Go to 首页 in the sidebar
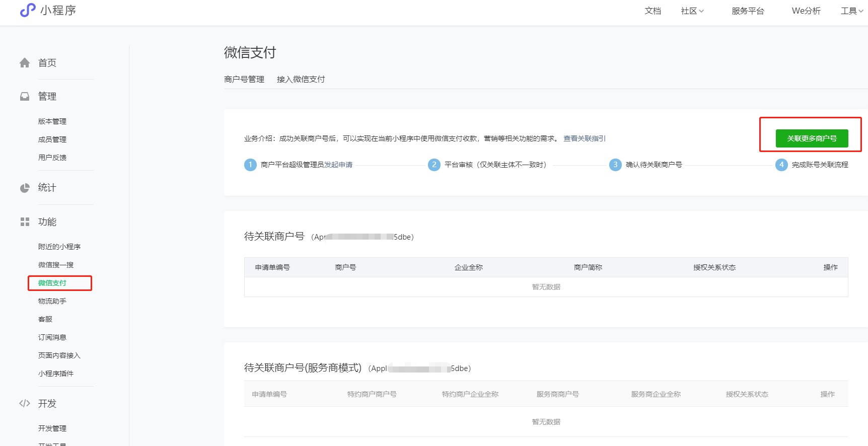This screenshot has height=446, width=868. coord(47,63)
